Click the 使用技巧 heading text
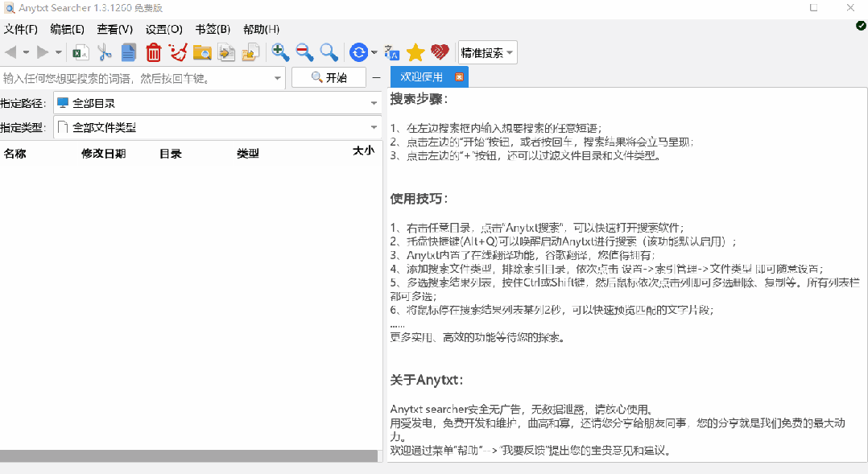 419,199
